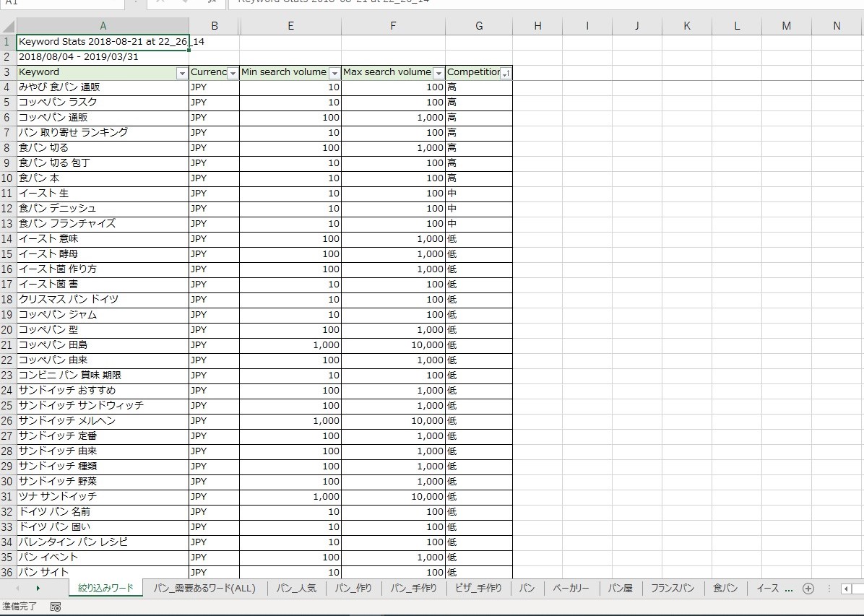Screen dimensions: 864x616
Task: Select row 21 header
Action: coord(7,345)
